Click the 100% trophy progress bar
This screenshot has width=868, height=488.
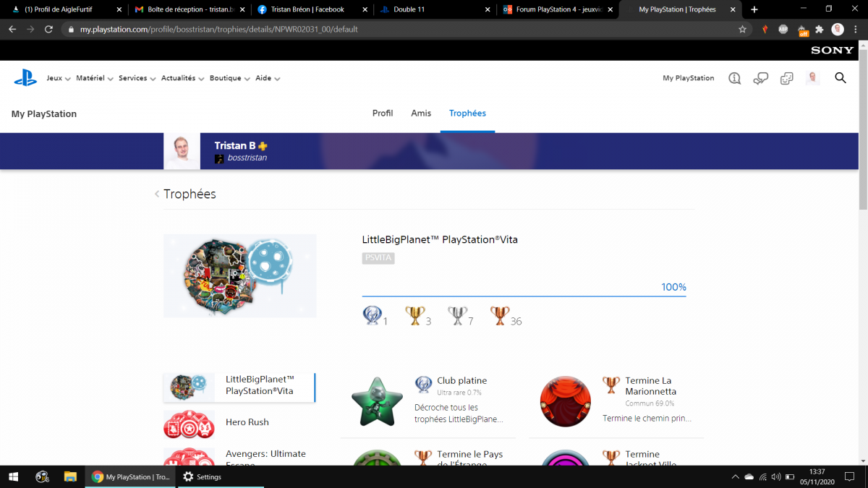tap(524, 296)
